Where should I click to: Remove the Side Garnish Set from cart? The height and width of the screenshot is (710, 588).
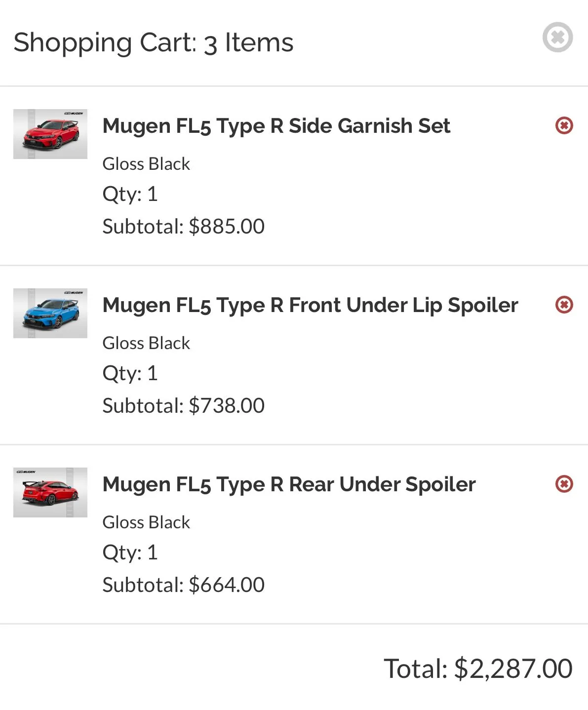coord(564,125)
